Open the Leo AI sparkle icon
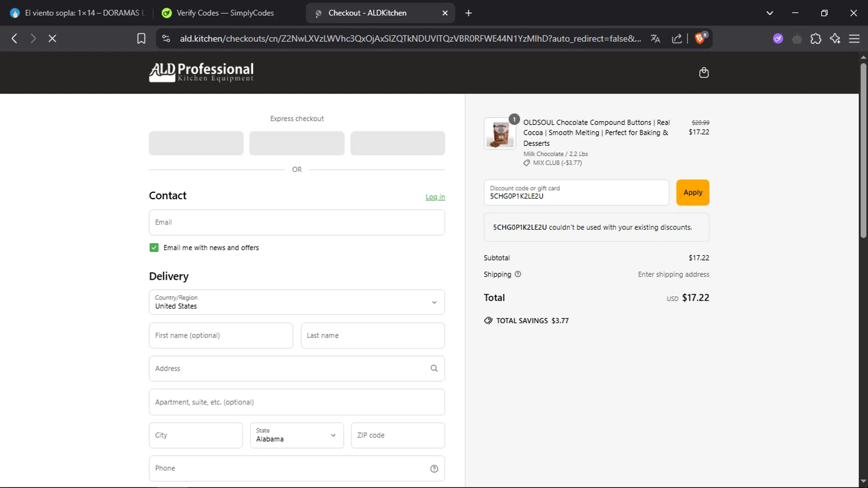The height and width of the screenshot is (488, 868). click(x=835, y=38)
